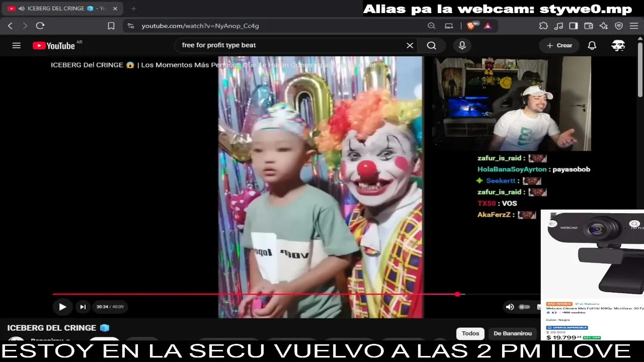Click the Seekertt chat username
The width and height of the screenshot is (644, 362).
[x=501, y=180]
